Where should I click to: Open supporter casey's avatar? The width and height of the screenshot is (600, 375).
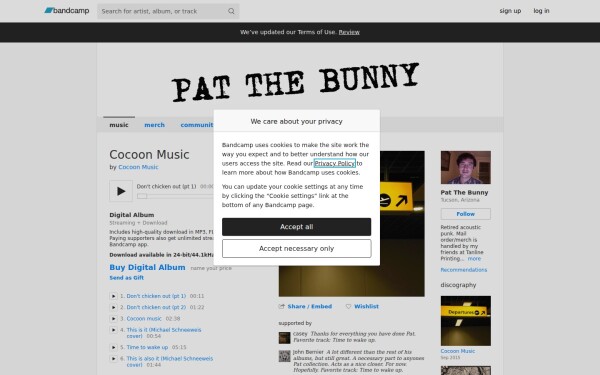point(284,338)
